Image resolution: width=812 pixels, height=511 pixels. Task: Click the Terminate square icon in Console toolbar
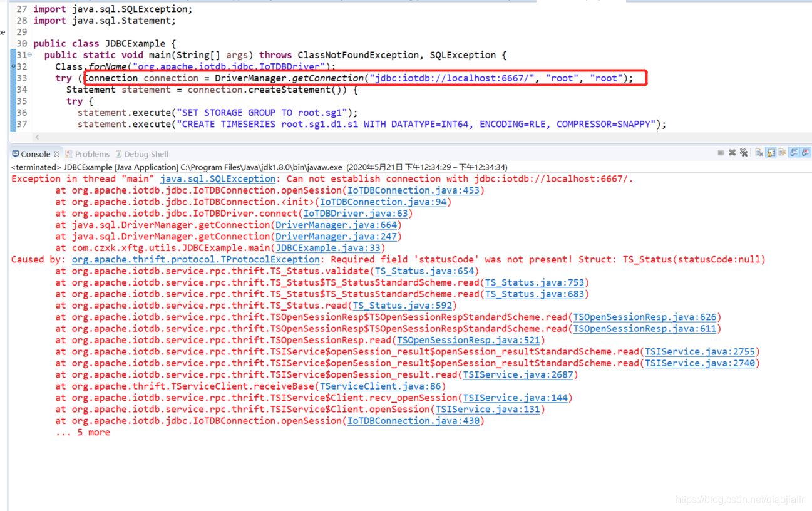point(721,153)
